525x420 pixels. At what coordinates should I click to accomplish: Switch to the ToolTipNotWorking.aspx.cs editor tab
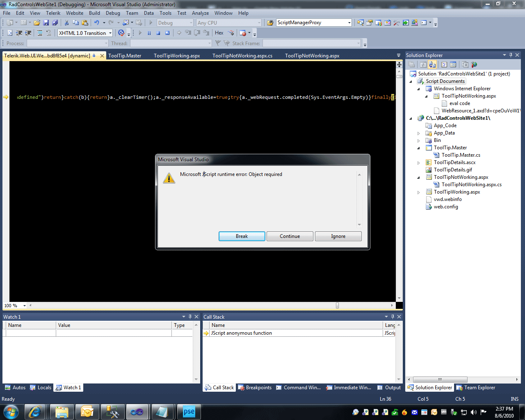coord(242,56)
